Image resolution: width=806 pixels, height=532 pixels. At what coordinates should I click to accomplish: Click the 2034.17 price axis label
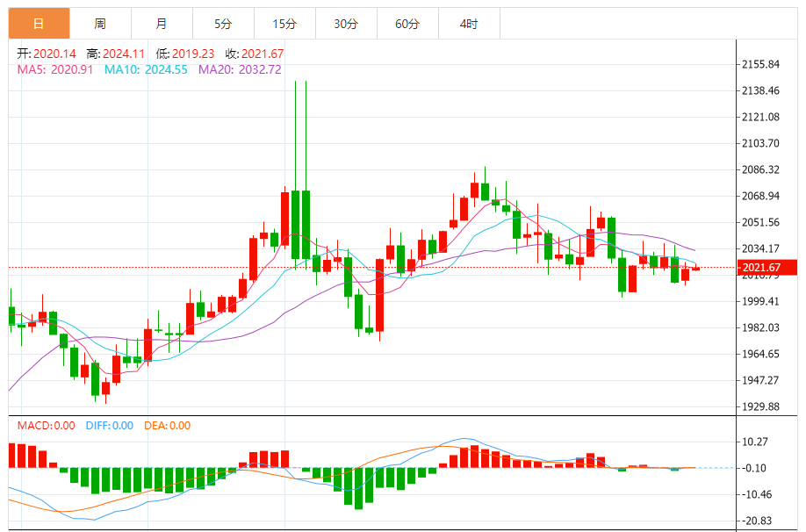[760, 248]
